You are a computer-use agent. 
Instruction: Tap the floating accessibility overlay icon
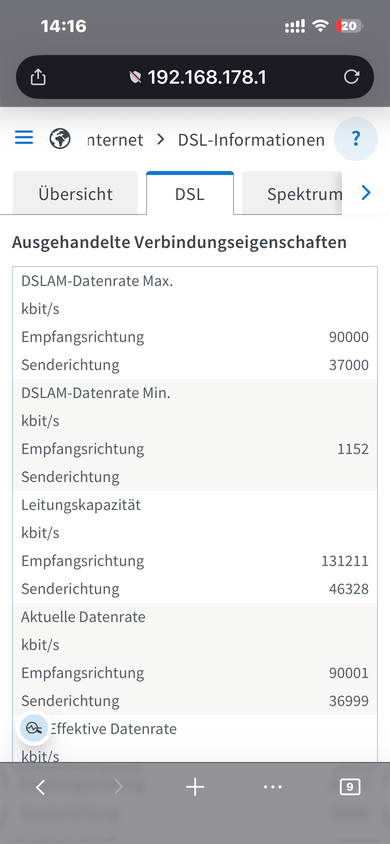click(x=33, y=728)
